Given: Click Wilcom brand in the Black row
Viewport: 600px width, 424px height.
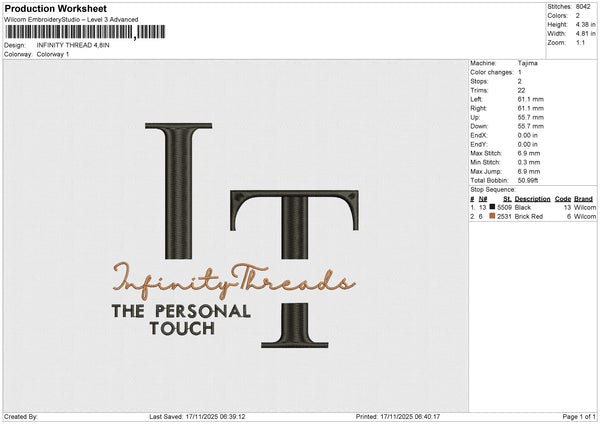Looking at the screenshot, I should (585, 207).
